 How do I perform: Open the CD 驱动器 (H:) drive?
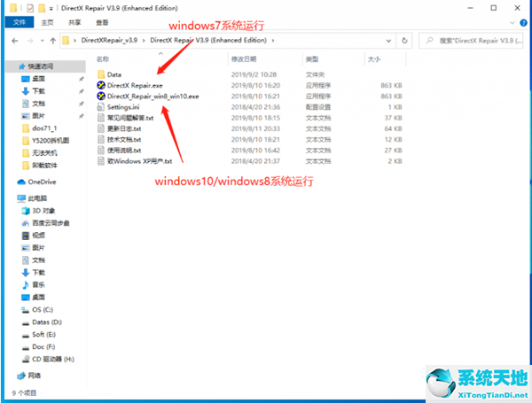point(53,359)
